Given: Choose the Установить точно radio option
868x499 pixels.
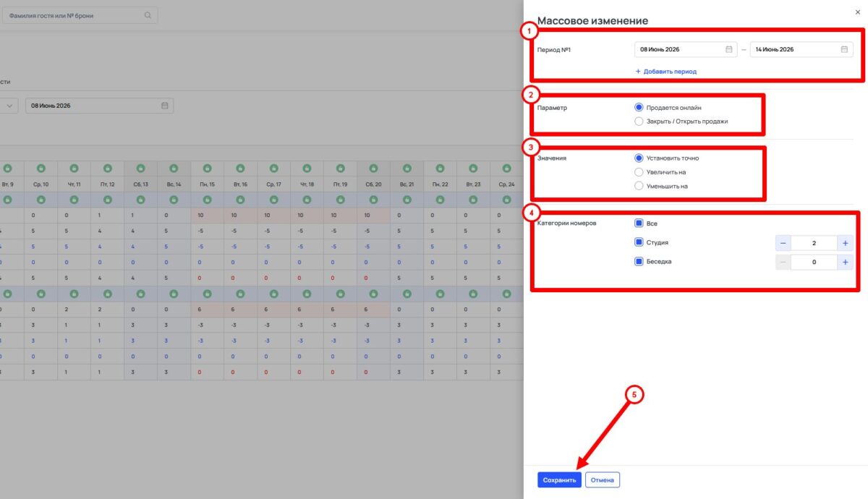Looking at the screenshot, I should (639, 158).
